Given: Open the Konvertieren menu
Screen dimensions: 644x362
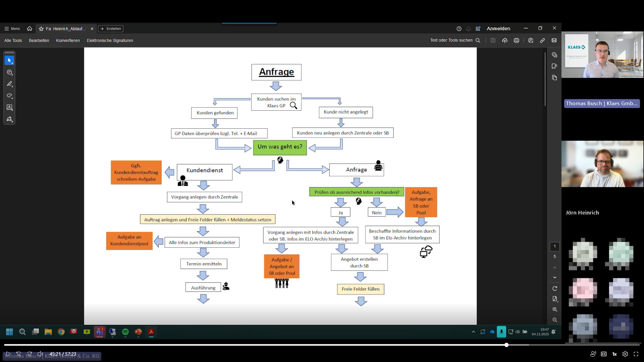Looking at the screenshot, I should pyautogui.click(x=68, y=41).
